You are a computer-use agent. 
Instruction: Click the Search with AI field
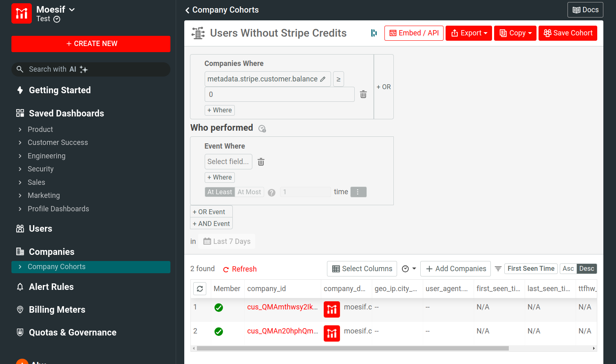coord(91,69)
